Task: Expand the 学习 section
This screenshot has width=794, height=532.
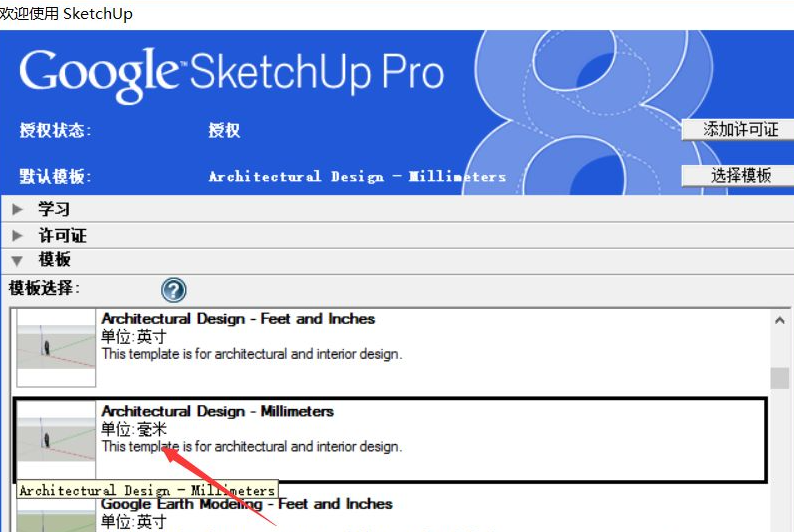Action: (18, 209)
